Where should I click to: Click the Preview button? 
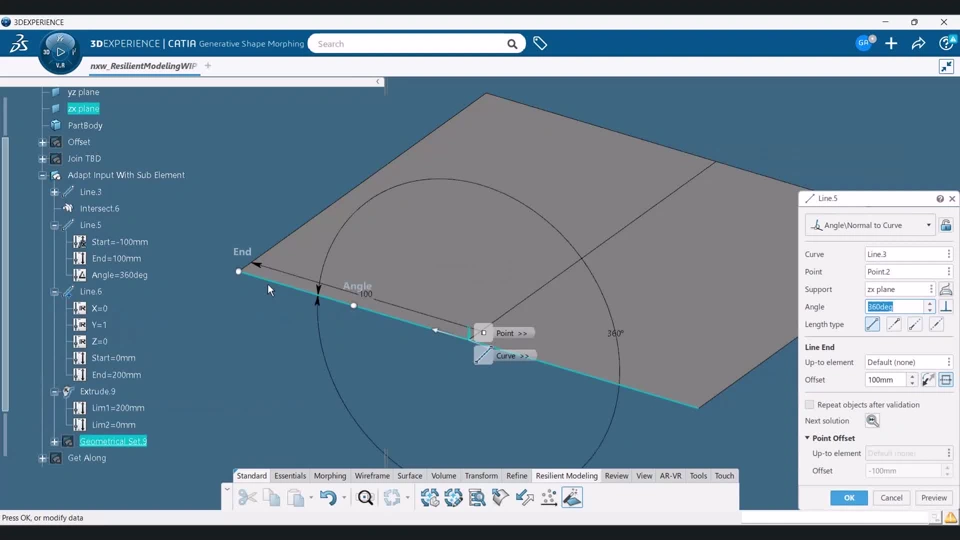934,498
